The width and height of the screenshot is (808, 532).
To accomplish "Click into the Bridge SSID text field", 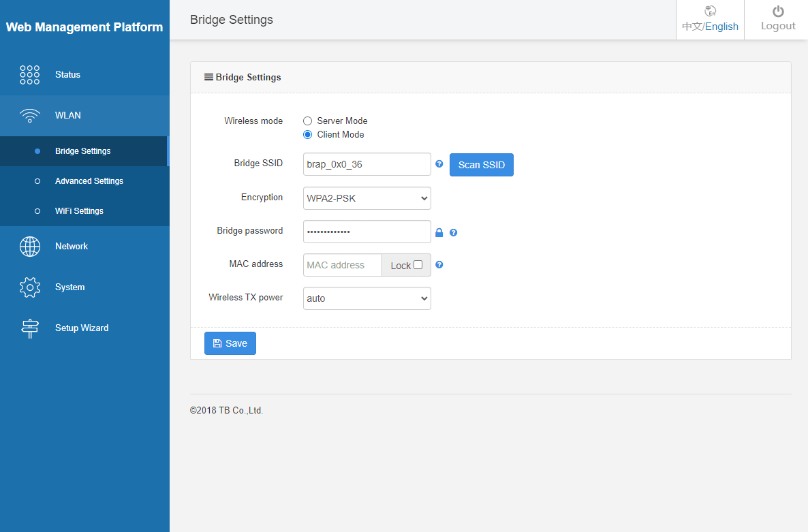I will 367,164.
